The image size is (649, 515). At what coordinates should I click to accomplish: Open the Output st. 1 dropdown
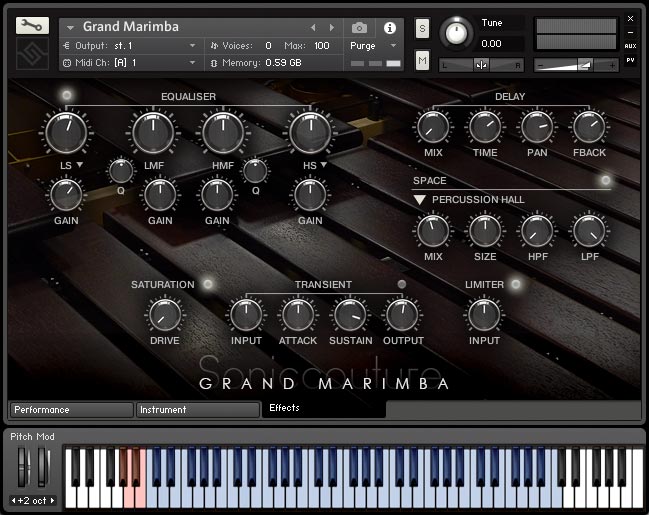click(x=192, y=46)
